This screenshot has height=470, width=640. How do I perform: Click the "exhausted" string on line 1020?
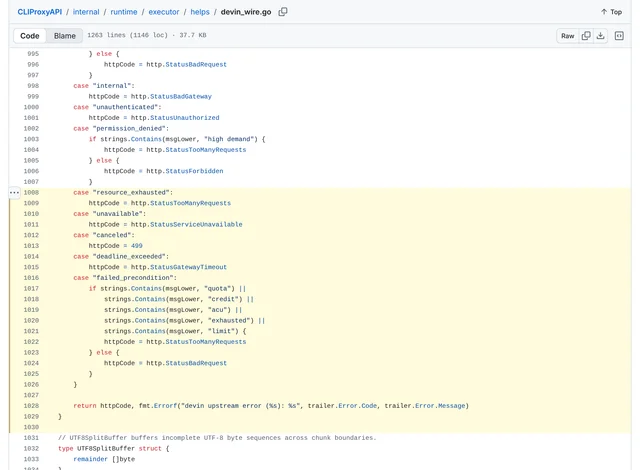pyautogui.click(x=231, y=321)
